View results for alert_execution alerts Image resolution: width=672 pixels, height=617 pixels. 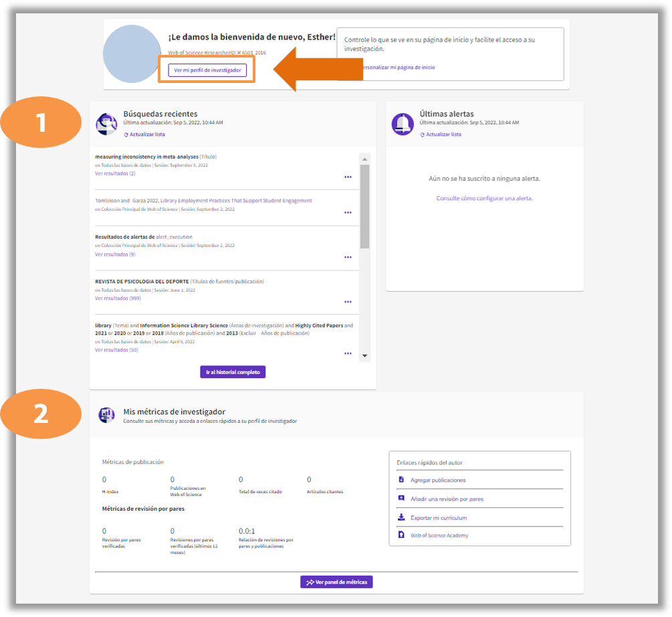coord(115,254)
